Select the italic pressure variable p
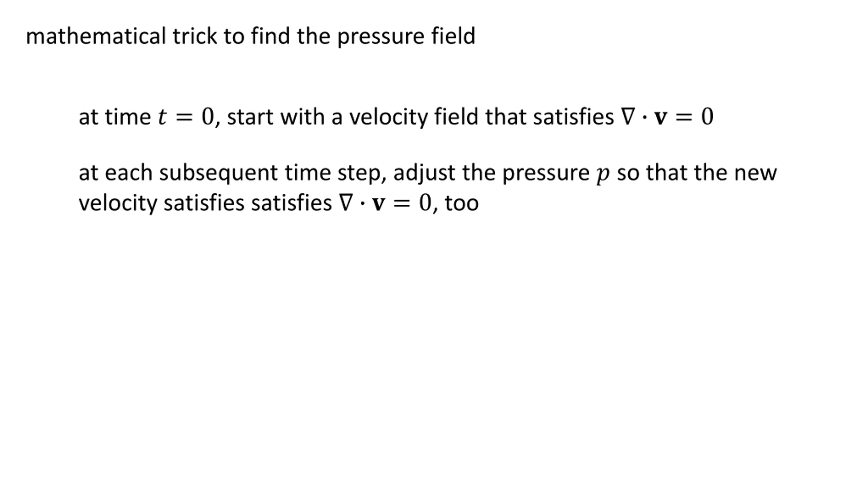Image resolution: width=868 pixels, height=488 pixels. click(603, 174)
